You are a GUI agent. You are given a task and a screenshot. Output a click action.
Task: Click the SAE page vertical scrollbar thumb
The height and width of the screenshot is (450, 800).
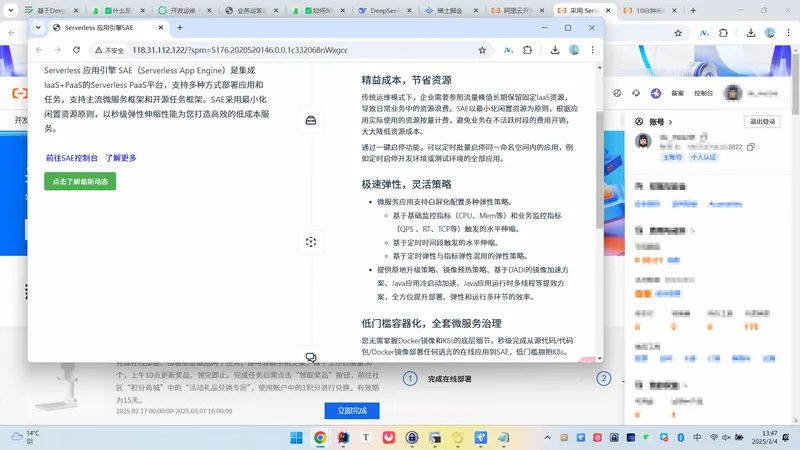tap(599, 170)
